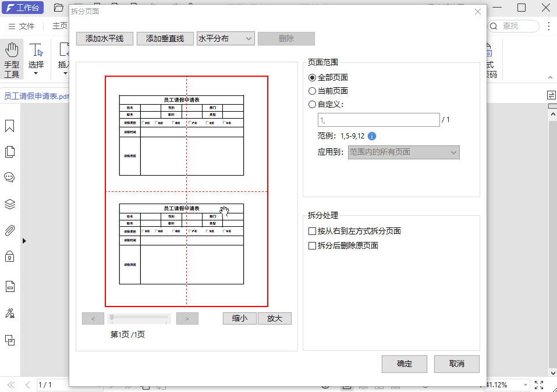This screenshot has width=557, height=392.
Task: Open the security lock panel
Action: tap(9, 256)
